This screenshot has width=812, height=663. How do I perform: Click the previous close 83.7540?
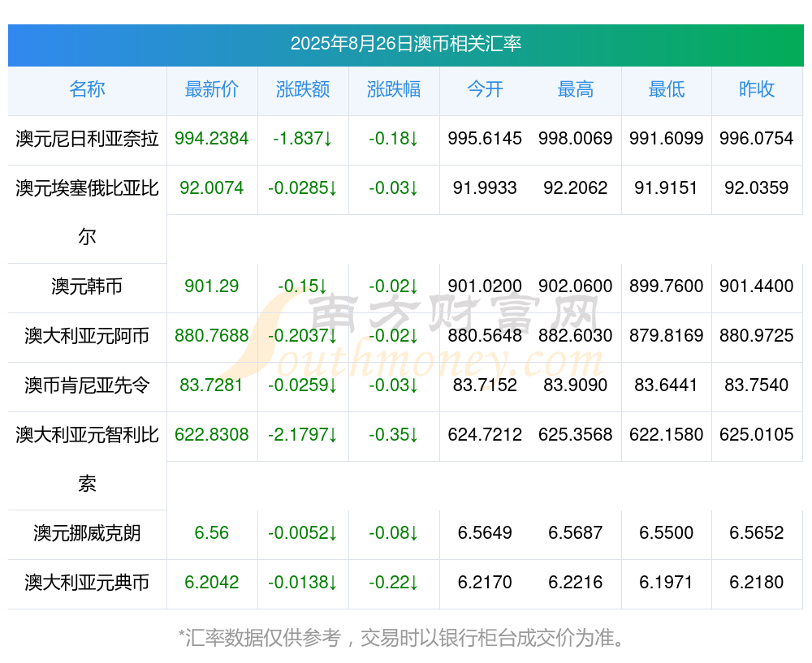point(757,385)
